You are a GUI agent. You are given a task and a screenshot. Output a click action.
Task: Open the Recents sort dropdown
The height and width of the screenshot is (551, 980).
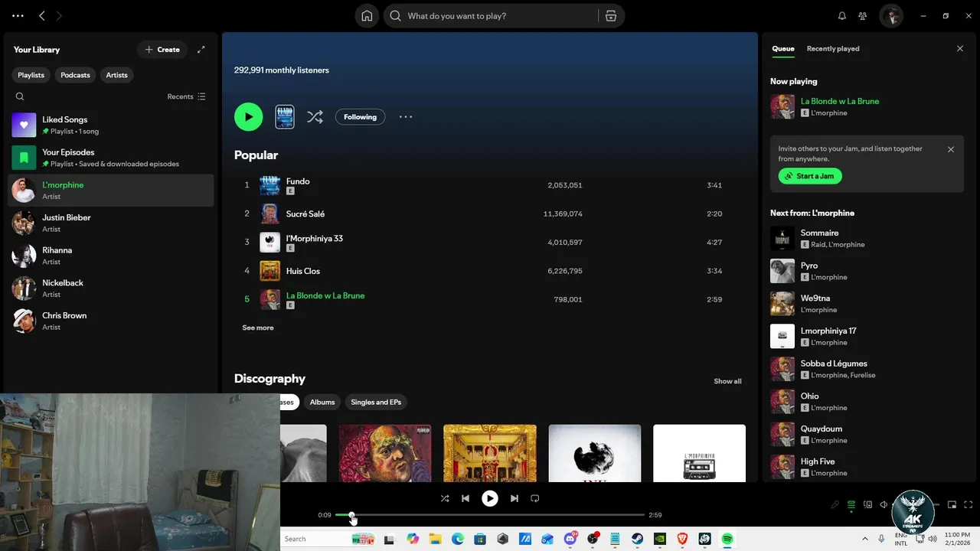point(187,96)
